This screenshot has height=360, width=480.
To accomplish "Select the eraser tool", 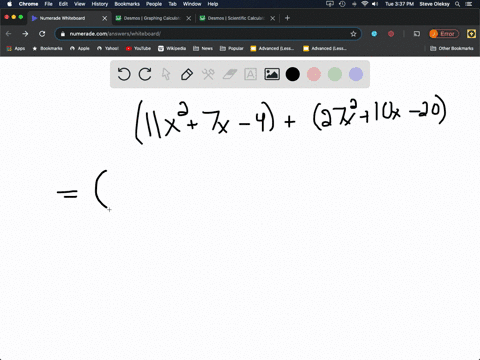I will tap(229, 74).
